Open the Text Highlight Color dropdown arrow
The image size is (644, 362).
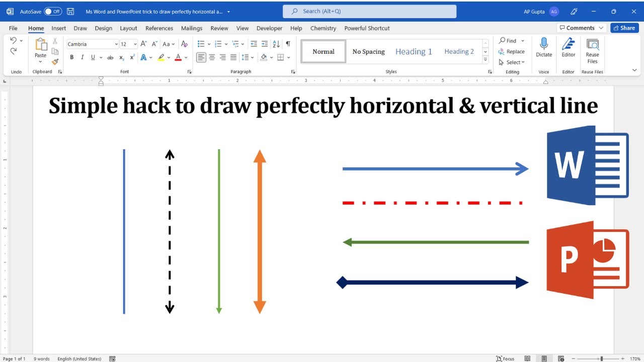pos(169,57)
